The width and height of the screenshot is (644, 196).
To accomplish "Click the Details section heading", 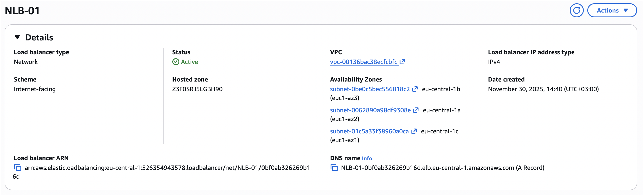I will tap(39, 38).
